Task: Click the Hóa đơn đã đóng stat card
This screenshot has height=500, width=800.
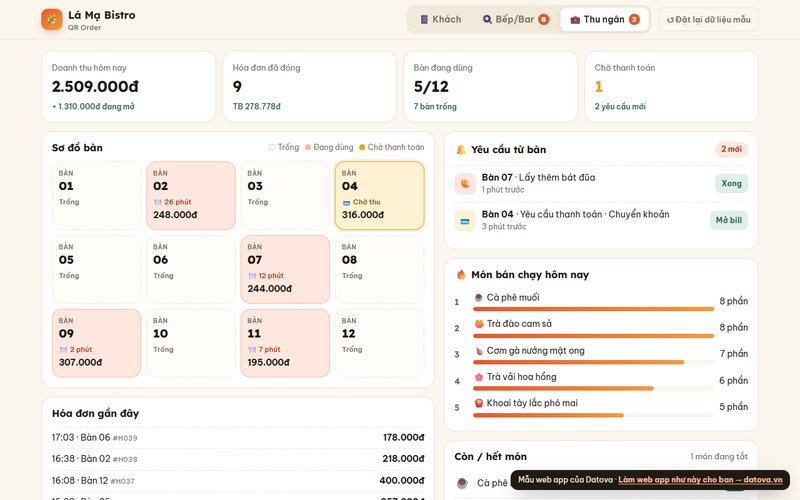Action: pyautogui.click(x=310, y=87)
